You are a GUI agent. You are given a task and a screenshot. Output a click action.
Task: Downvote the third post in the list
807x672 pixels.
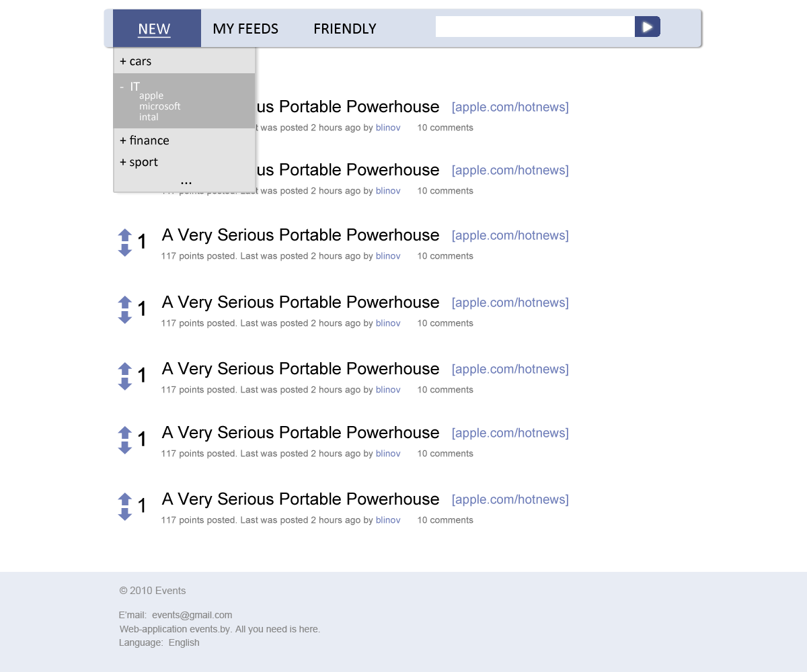coord(125,250)
